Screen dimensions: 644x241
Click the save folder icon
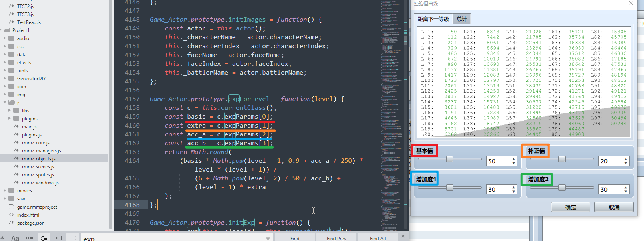pos(12,199)
